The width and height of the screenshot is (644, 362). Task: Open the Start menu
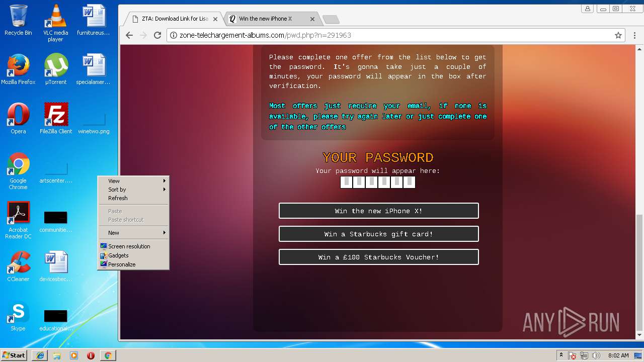click(x=14, y=355)
